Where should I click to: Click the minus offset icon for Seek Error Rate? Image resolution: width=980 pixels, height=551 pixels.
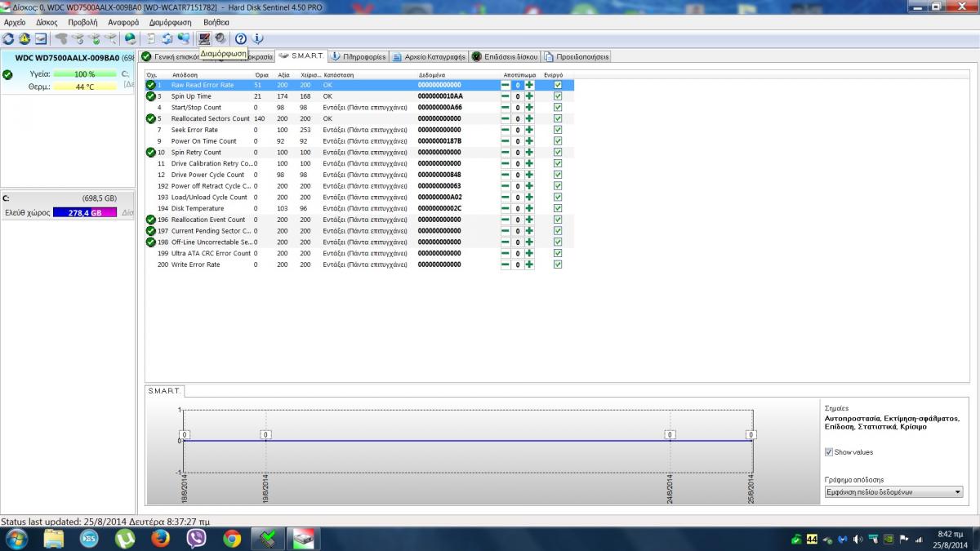pos(506,130)
